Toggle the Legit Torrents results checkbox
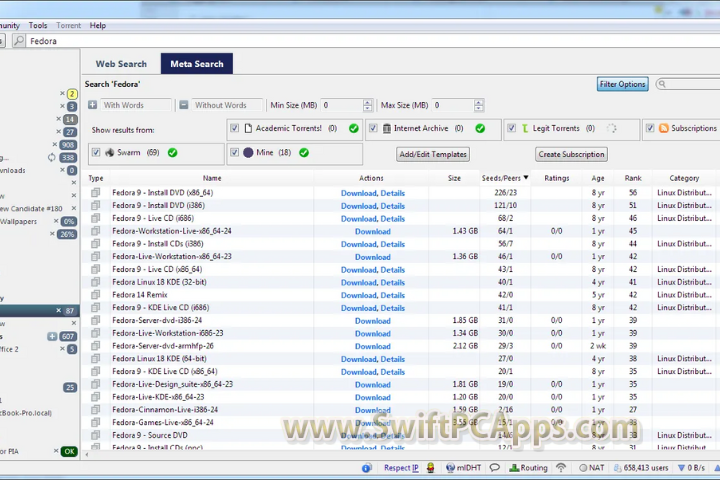 point(512,128)
